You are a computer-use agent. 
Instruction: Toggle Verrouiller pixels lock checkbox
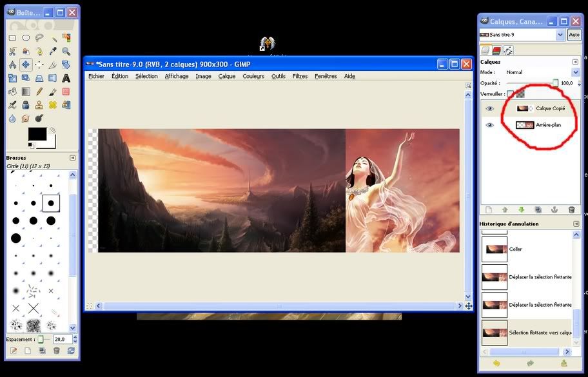coord(510,94)
